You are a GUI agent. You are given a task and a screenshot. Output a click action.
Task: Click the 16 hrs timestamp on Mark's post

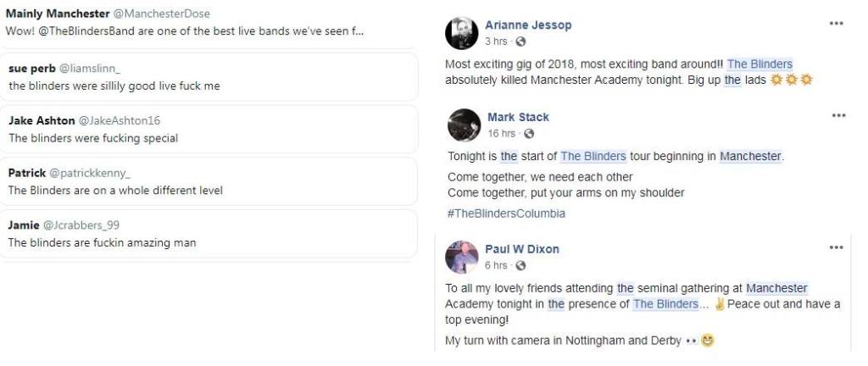(x=502, y=133)
